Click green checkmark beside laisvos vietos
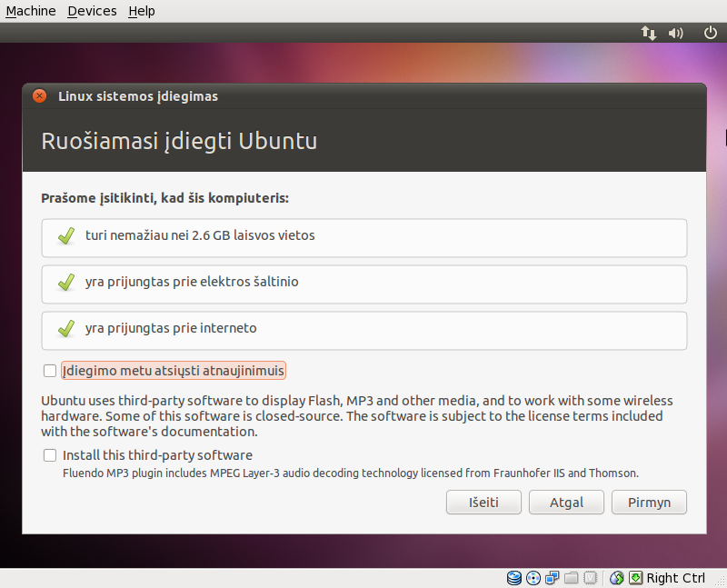 coord(66,236)
